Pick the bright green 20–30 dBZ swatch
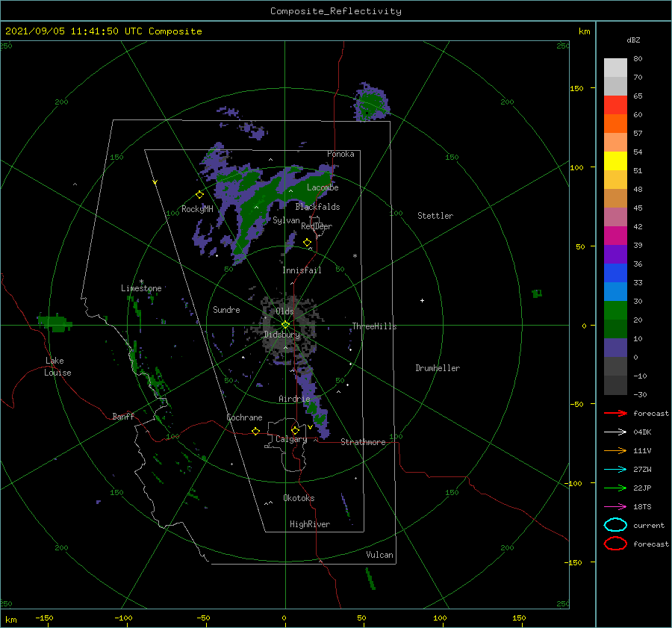This screenshot has width=672, height=628. 615,310
